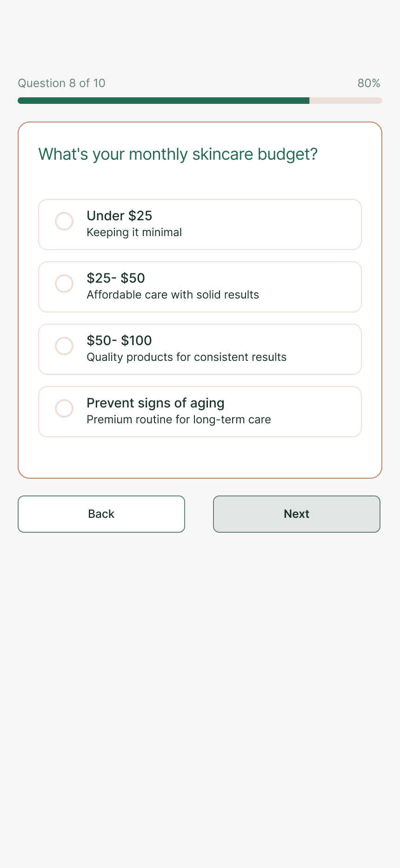Viewport: 400px width, 868px height.
Task: Click the unfilled end of progress bar
Action: [346, 101]
